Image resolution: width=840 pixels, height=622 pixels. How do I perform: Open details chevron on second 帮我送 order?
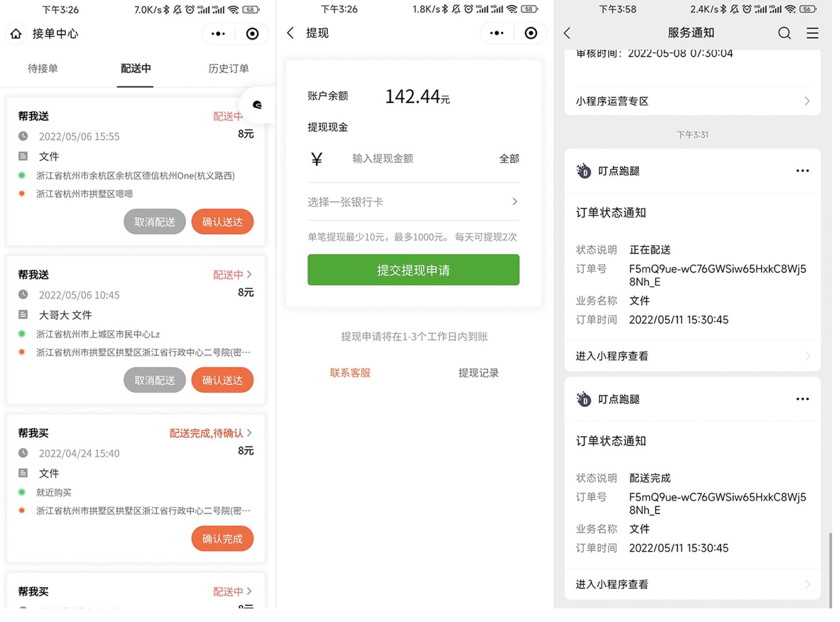(250, 274)
